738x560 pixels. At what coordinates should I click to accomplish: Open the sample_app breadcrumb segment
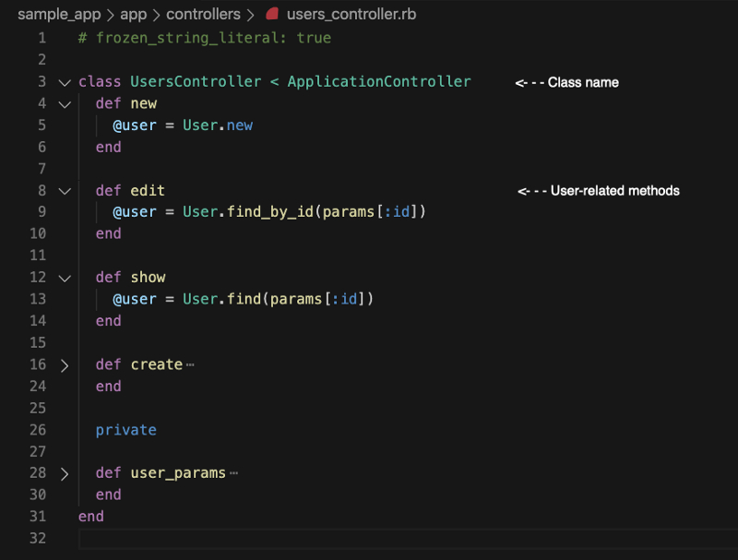59,15
